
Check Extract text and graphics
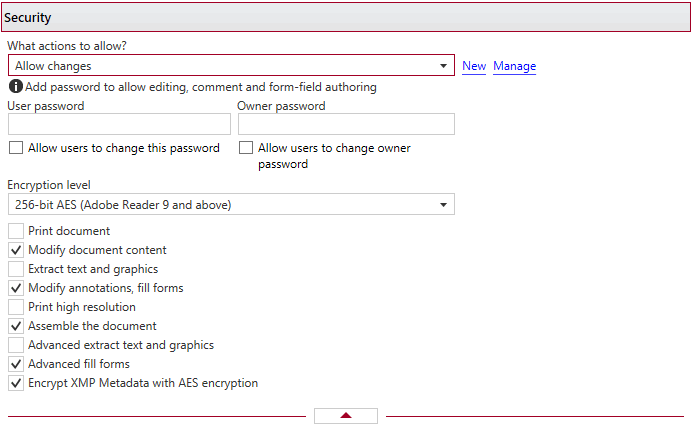[x=16, y=269]
